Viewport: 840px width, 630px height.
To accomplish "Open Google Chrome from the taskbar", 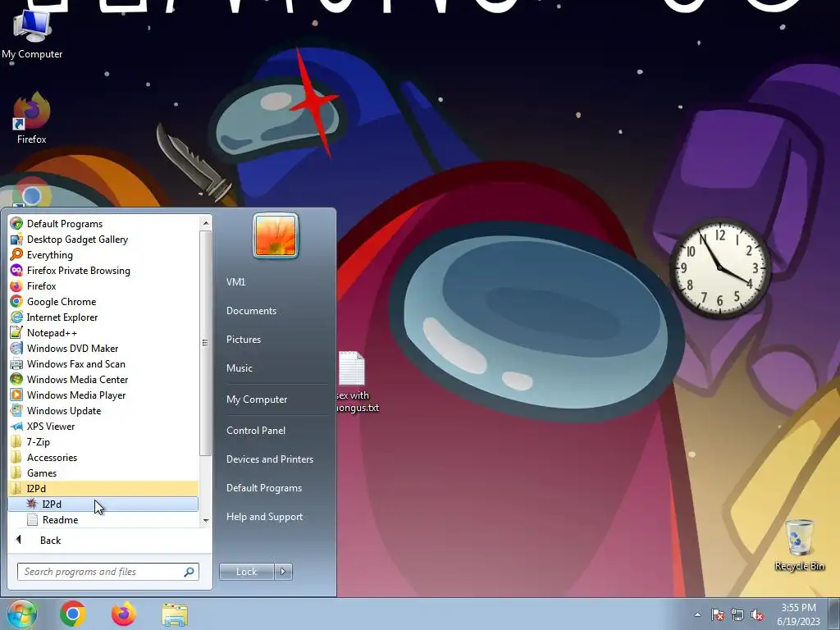I will pyautogui.click(x=73, y=614).
